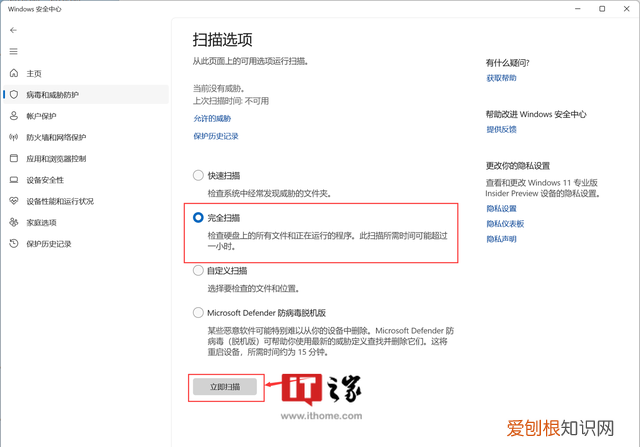The image size is (640, 447).
Task: Open the 隐私仪表板 link
Action: [x=505, y=224]
